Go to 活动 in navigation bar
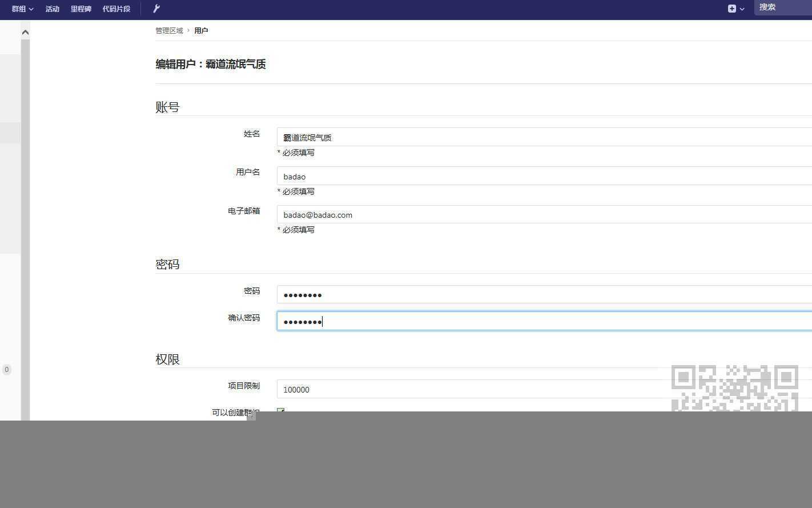Image resolution: width=812 pixels, height=508 pixels. pos(53,9)
